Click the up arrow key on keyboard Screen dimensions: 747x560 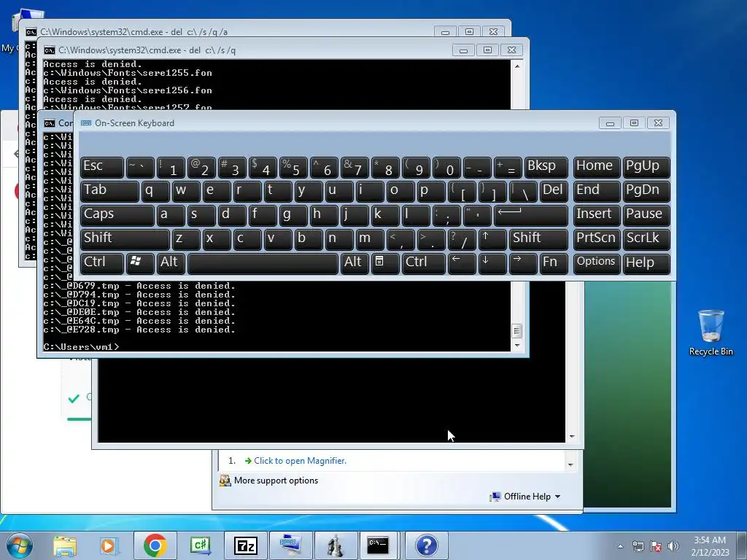(x=492, y=239)
